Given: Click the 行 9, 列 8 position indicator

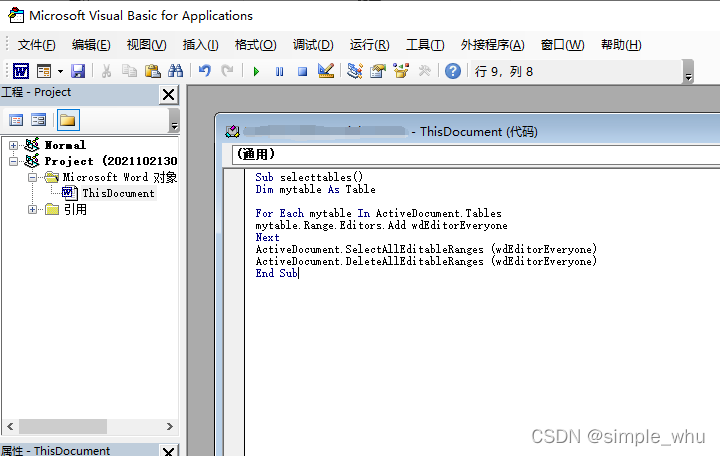Looking at the screenshot, I should [x=504, y=72].
